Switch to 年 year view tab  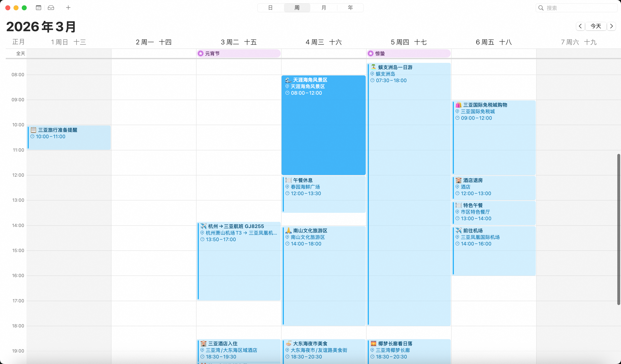[x=350, y=8]
